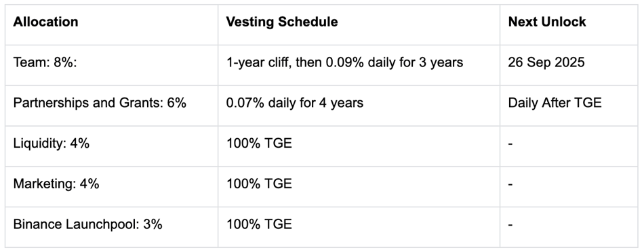Click the 0.09% daily text in the Team row
Image resolution: width=644 pixels, height=252 pixels.
coord(362,62)
